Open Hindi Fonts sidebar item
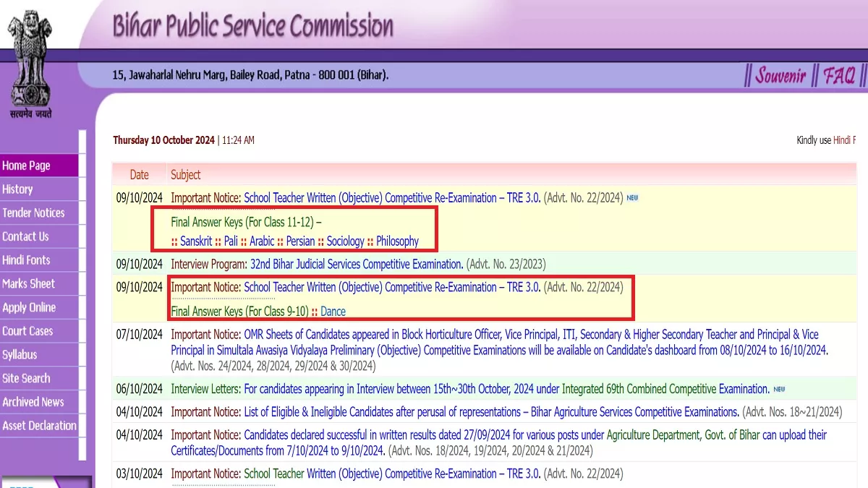Screen dimensions: 868x488 tap(40, 260)
